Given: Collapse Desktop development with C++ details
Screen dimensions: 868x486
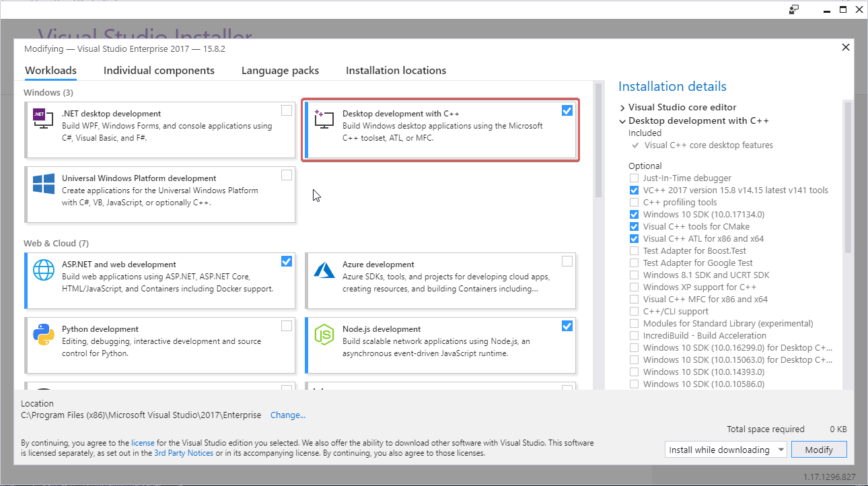Looking at the screenshot, I should 622,121.
